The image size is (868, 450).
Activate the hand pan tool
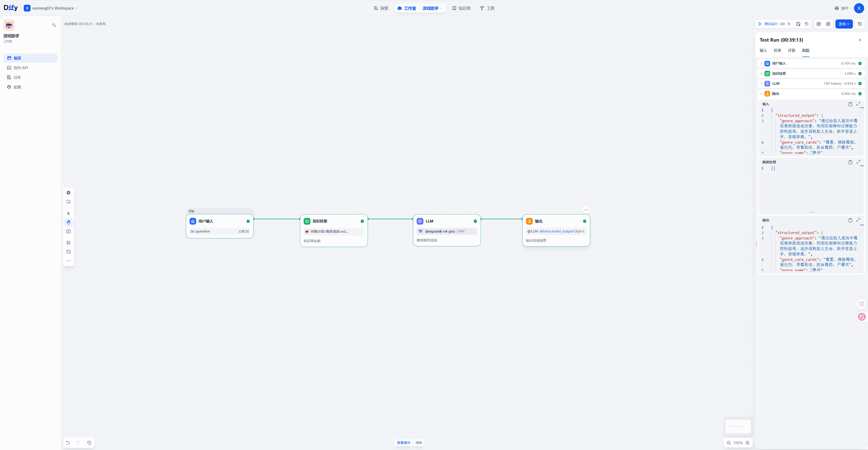click(x=68, y=222)
